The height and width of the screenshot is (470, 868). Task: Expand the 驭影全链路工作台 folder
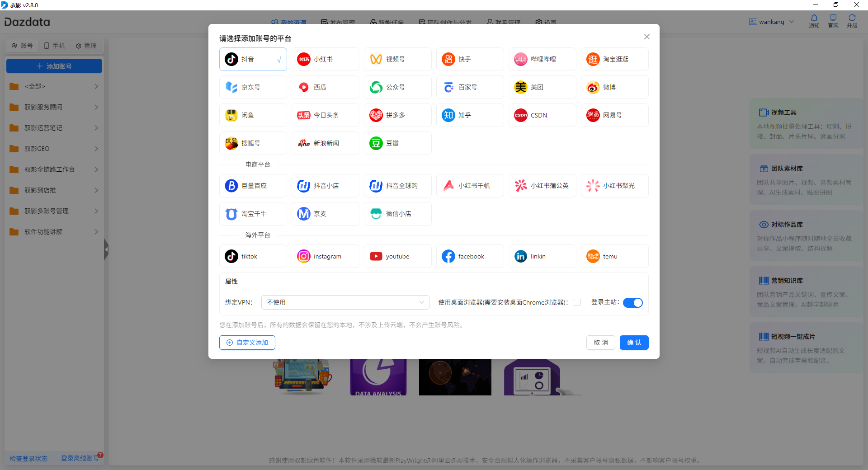click(54, 169)
